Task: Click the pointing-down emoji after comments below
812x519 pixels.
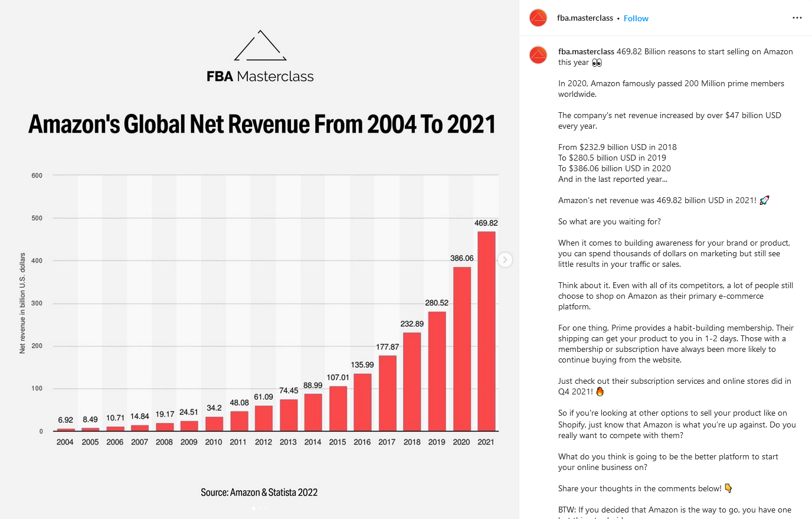Action: tap(728, 488)
